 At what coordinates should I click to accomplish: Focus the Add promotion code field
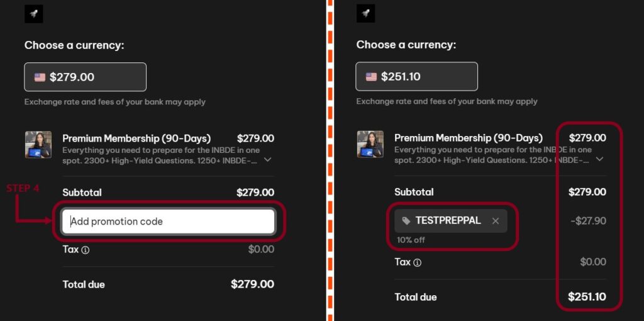click(168, 222)
